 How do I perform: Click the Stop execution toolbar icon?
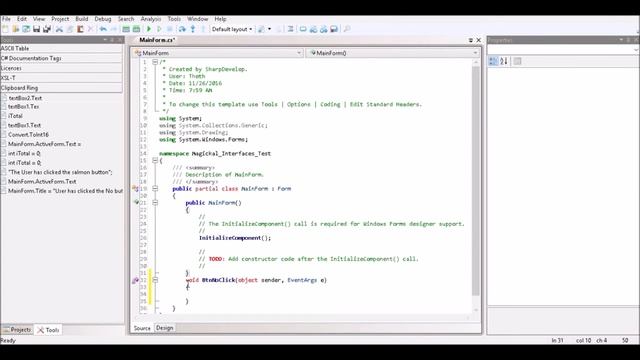click(x=170, y=29)
